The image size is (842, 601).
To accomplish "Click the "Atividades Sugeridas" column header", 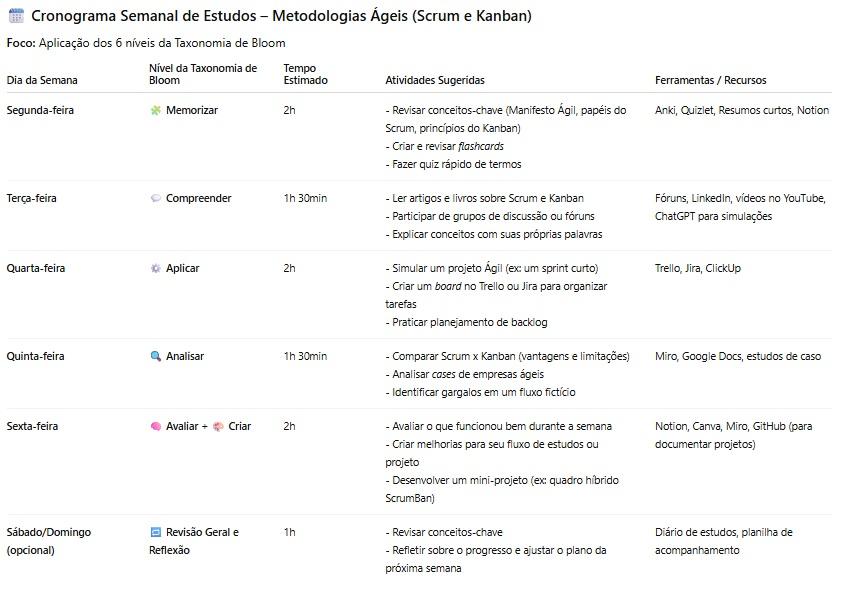I will tap(435, 80).
